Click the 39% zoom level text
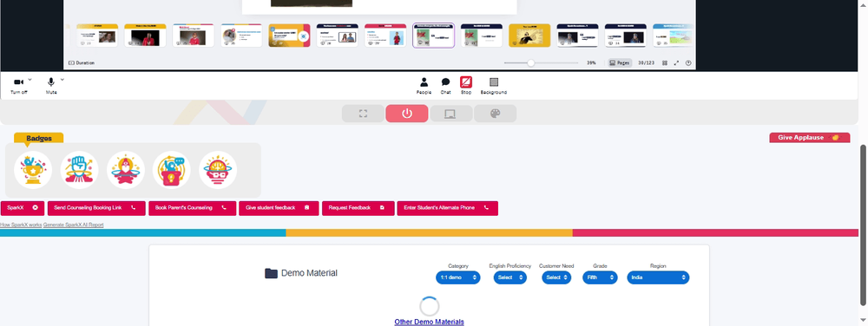The height and width of the screenshot is (326, 868). (591, 63)
